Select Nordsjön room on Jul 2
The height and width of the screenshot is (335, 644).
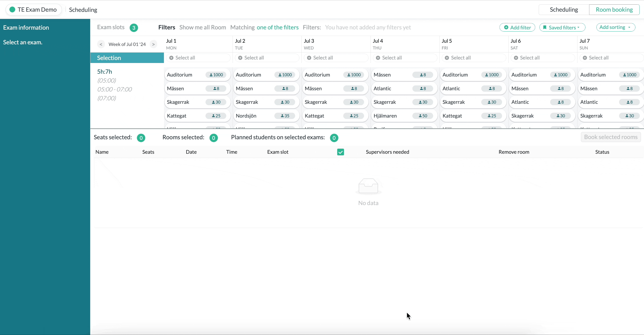coord(266,116)
